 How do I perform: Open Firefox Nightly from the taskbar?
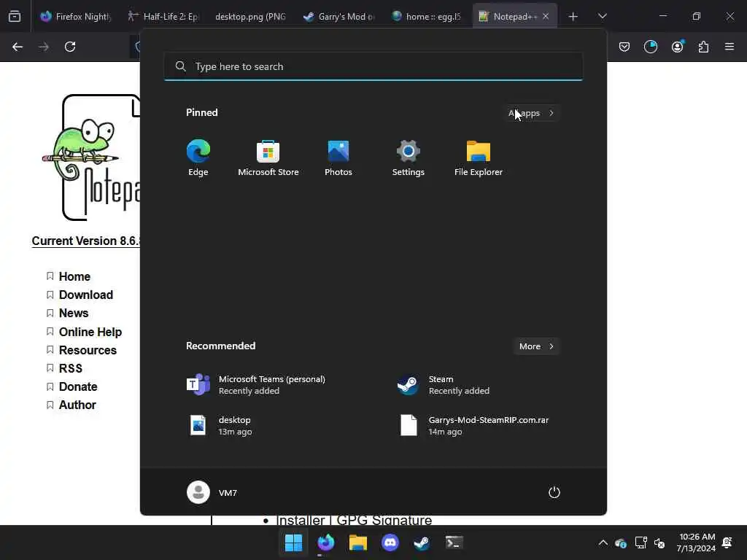pos(326,542)
